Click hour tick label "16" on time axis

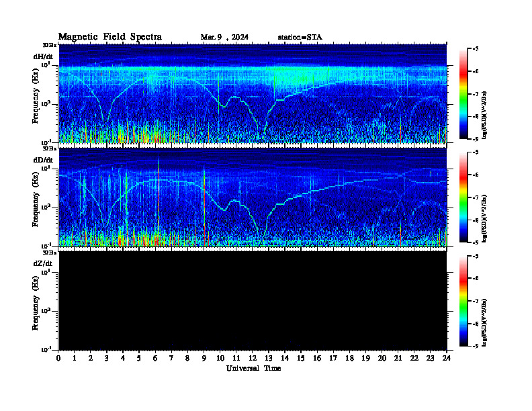(x=317, y=358)
